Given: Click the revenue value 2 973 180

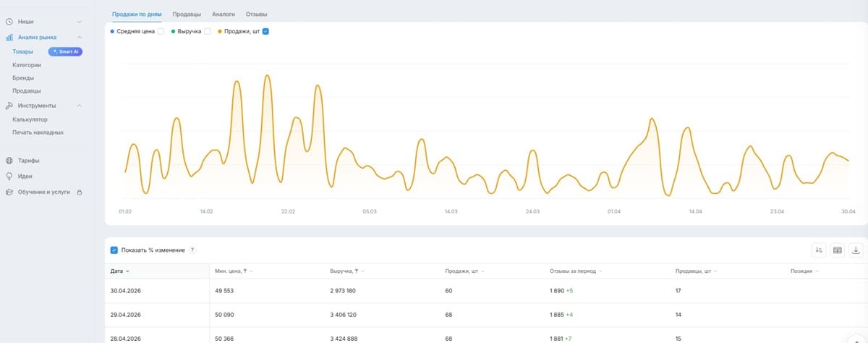Looking at the screenshot, I should (342, 290).
